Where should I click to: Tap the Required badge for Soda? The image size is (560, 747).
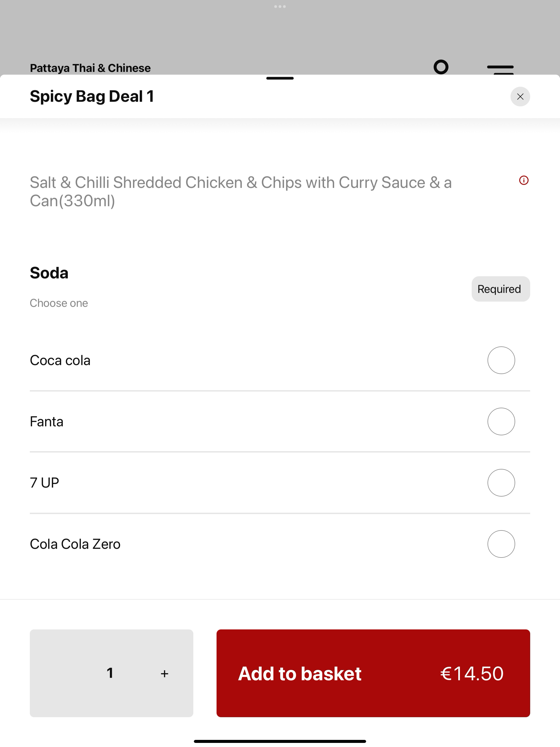[x=501, y=289]
